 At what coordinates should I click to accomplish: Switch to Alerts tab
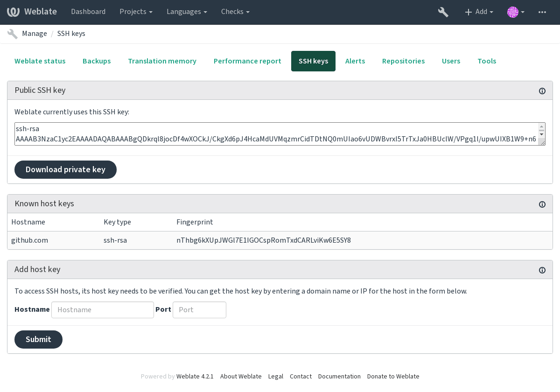click(x=355, y=61)
